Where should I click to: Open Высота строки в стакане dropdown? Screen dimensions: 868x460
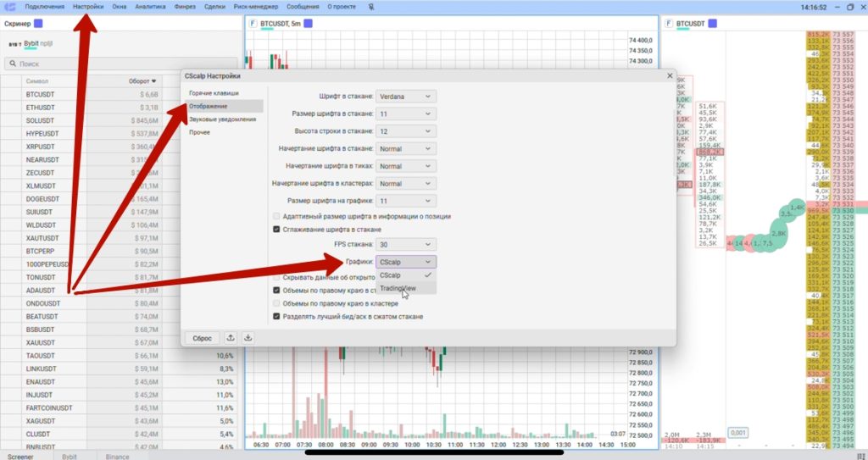tap(406, 131)
